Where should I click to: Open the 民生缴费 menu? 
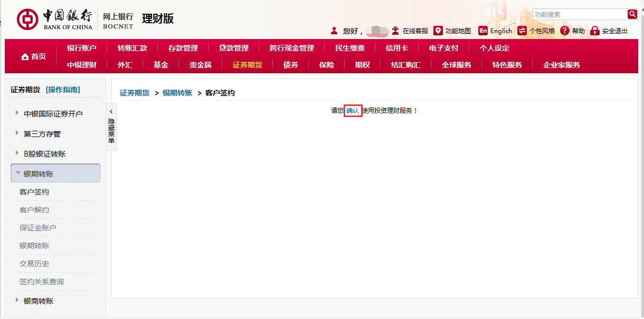point(350,48)
